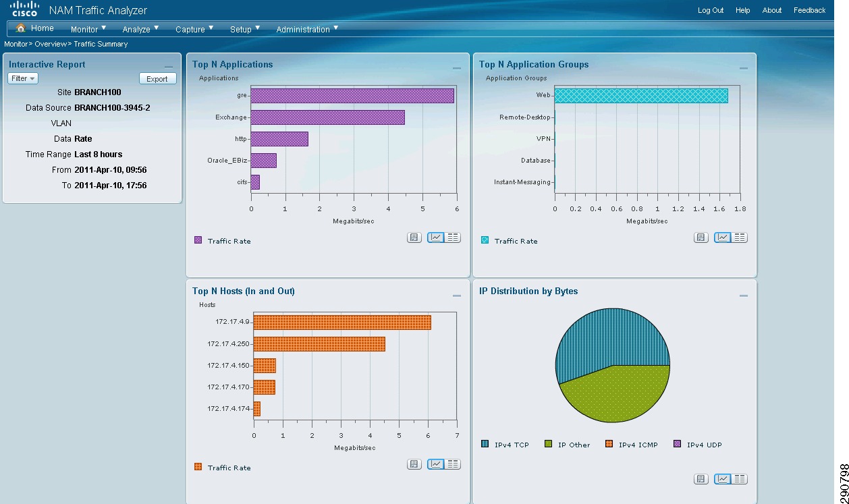Screen dimensions: 849x504
Task: Switch IP Distribution to table view
Action: tap(740, 479)
